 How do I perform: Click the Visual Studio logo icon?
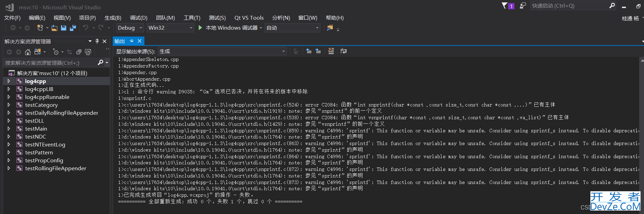[10, 7]
